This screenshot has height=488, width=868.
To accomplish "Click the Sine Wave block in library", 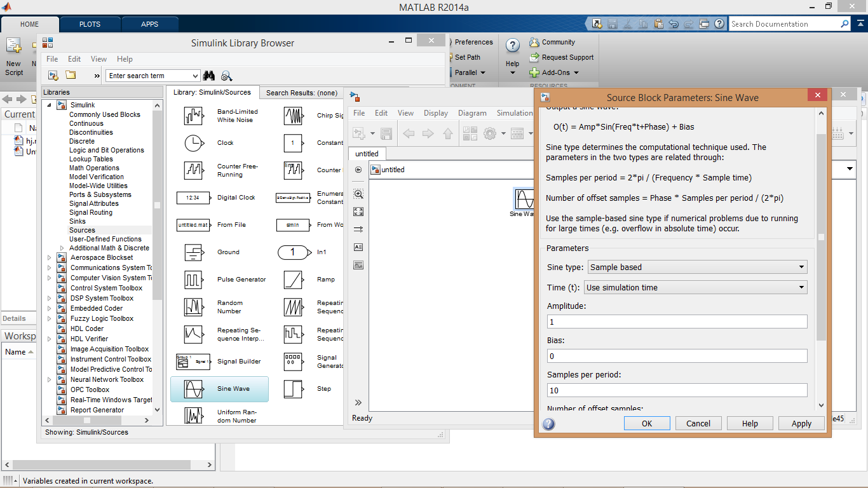I will 219,389.
